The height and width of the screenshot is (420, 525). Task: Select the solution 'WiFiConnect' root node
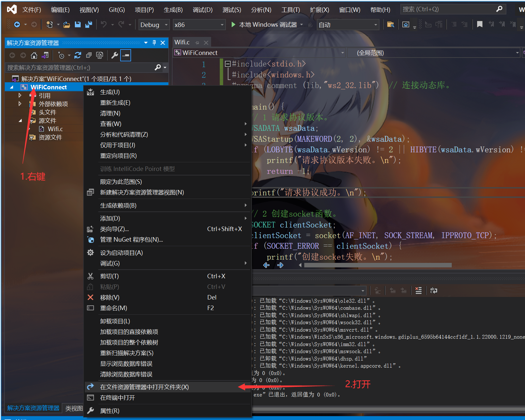(x=76, y=79)
